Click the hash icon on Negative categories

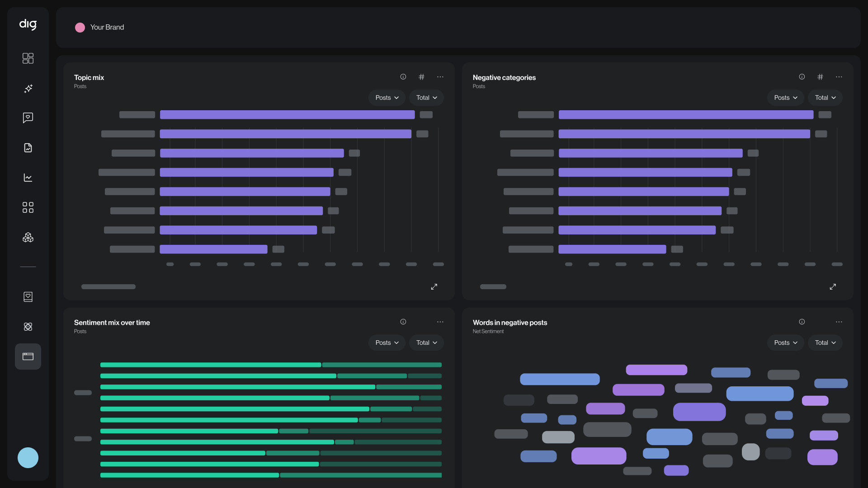point(820,77)
